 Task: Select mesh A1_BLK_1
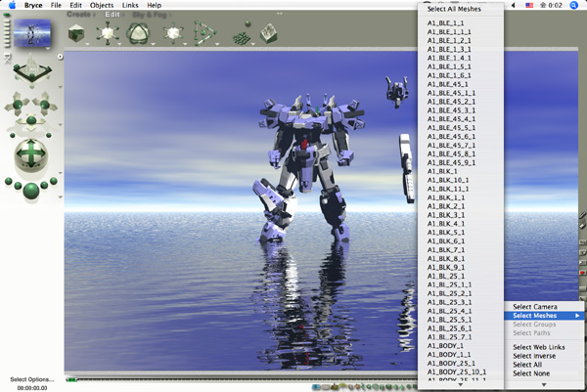[x=460, y=171]
